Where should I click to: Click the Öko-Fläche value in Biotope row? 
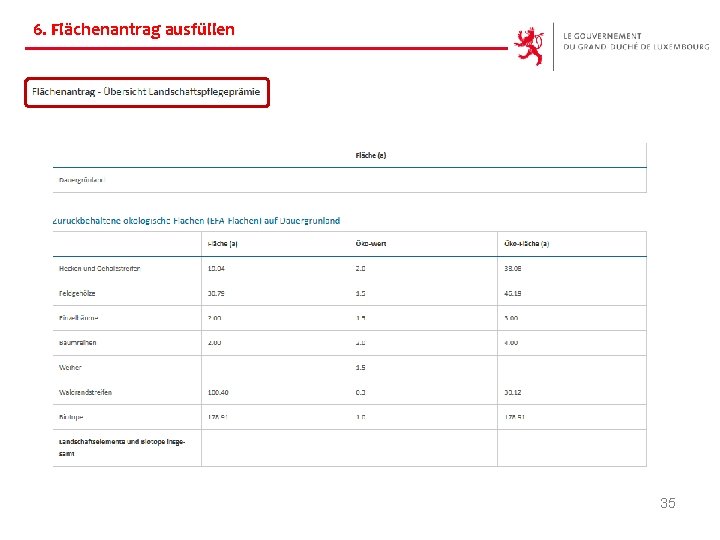(x=514, y=417)
